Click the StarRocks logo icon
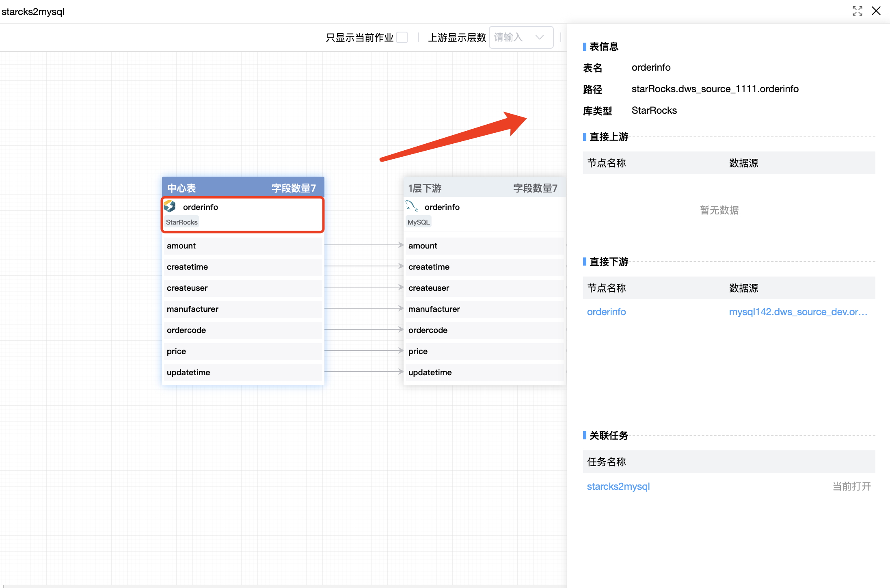The width and height of the screenshot is (890, 588). (170, 207)
